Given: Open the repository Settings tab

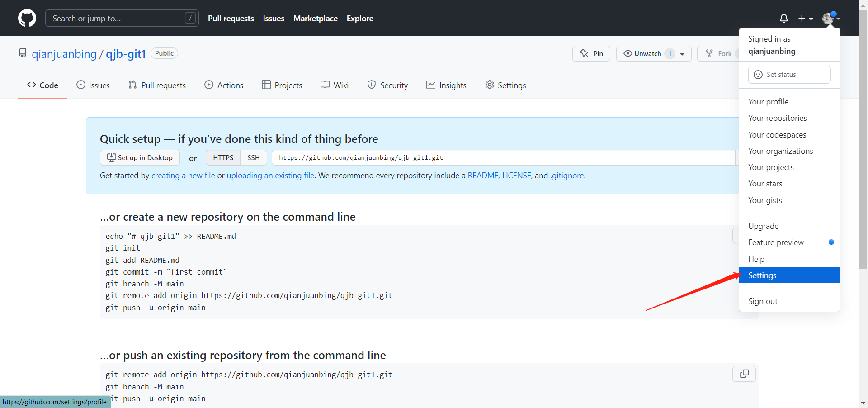Looking at the screenshot, I should click(x=505, y=85).
